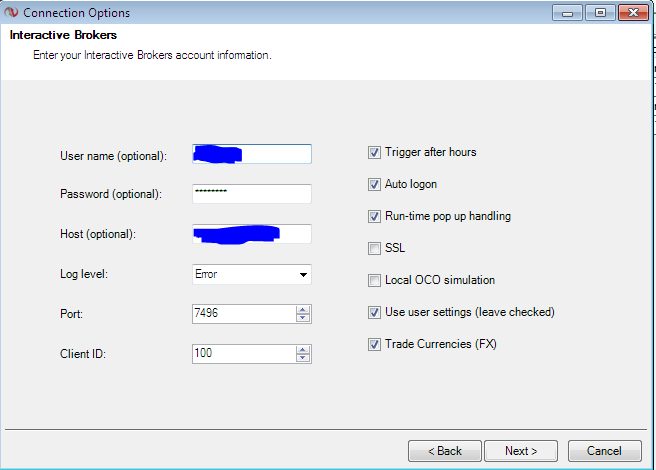Click into the Port number field

click(244, 314)
